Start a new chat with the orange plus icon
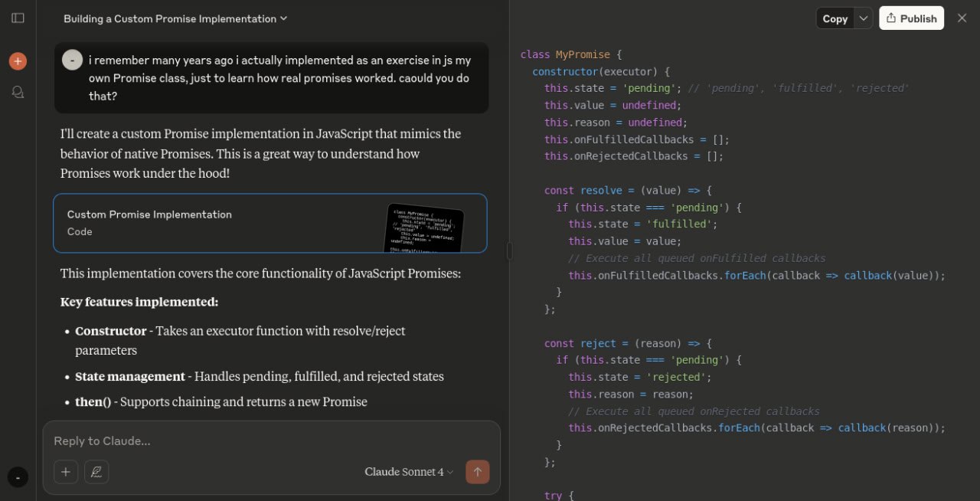Image resolution: width=980 pixels, height=501 pixels. [x=18, y=61]
